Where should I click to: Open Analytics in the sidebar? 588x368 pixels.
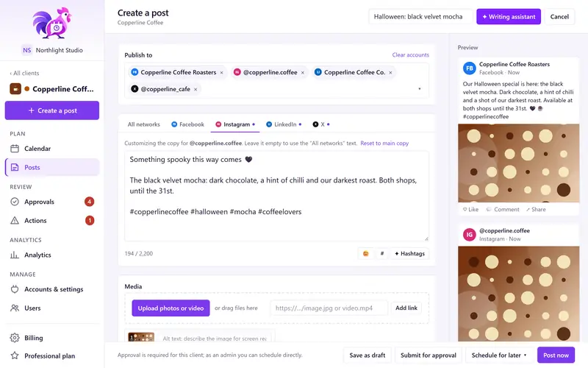(52, 255)
